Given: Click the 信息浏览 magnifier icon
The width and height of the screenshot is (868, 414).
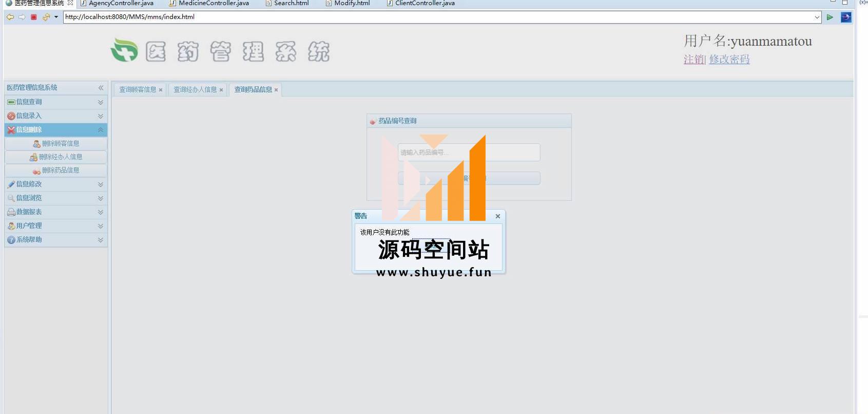Looking at the screenshot, I should coord(11,198).
